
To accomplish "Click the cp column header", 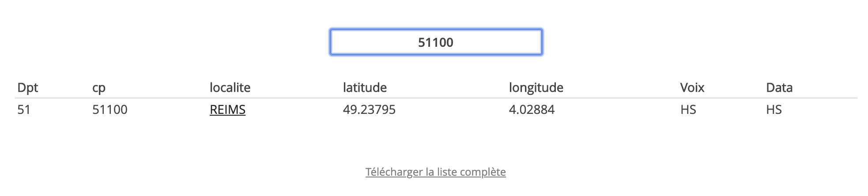I will pyautogui.click(x=99, y=87).
